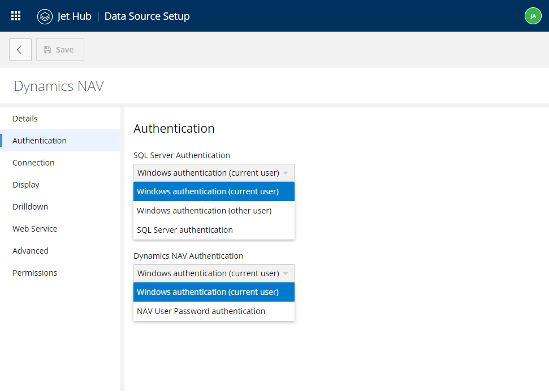
Task: Click the Dynamics NAV page title
Action: click(x=59, y=86)
